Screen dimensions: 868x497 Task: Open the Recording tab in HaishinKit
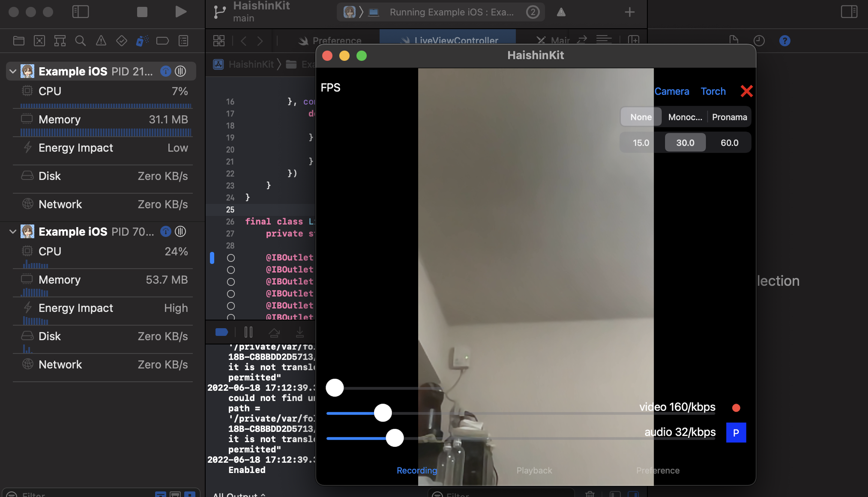click(x=416, y=470)
